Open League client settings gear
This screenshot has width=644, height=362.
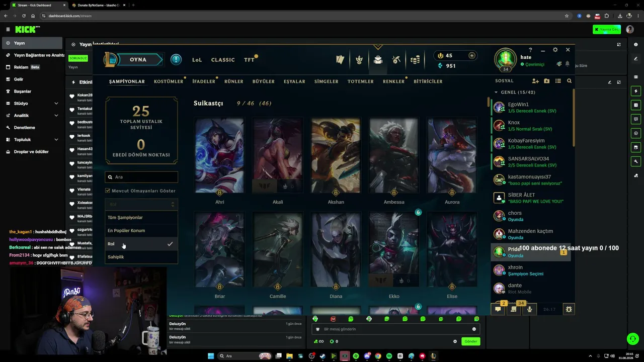pos(555,50)
